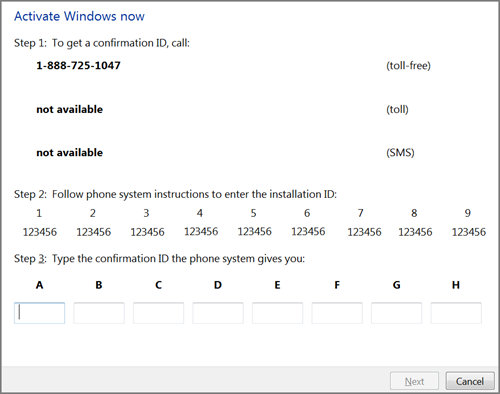The width and height of the screenshot is (500, 394).
Task: Click the confirmation ID field E
Action: point(277,313)
